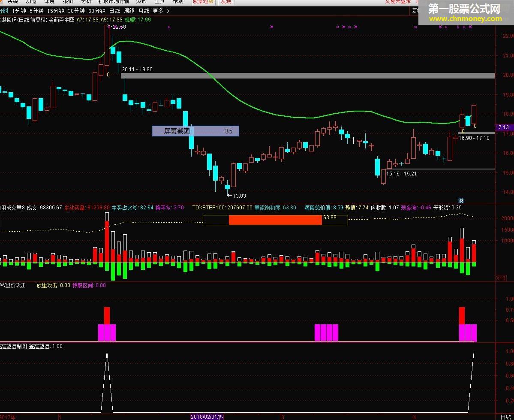Switch to the 1分钟 period tab

[19, 11]
